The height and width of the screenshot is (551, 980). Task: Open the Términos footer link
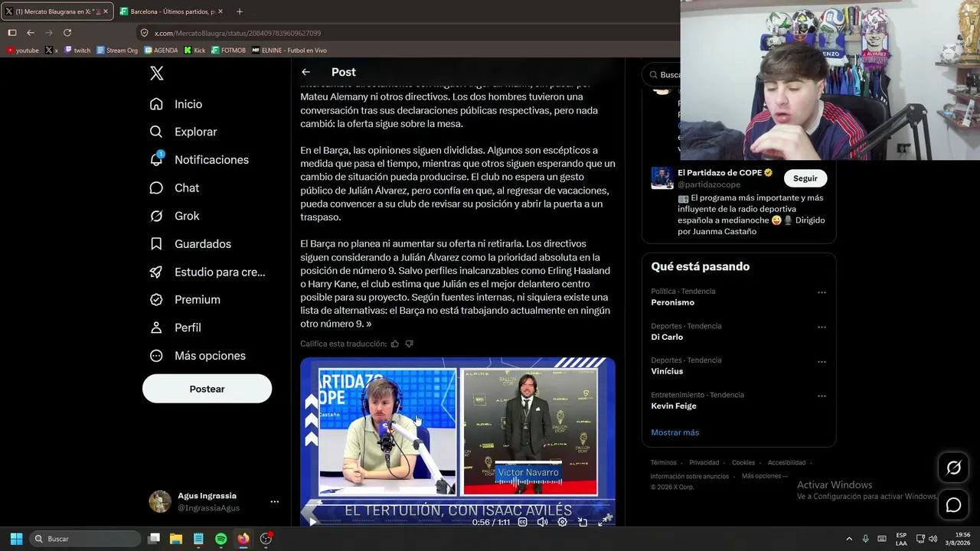click(664, 463)
